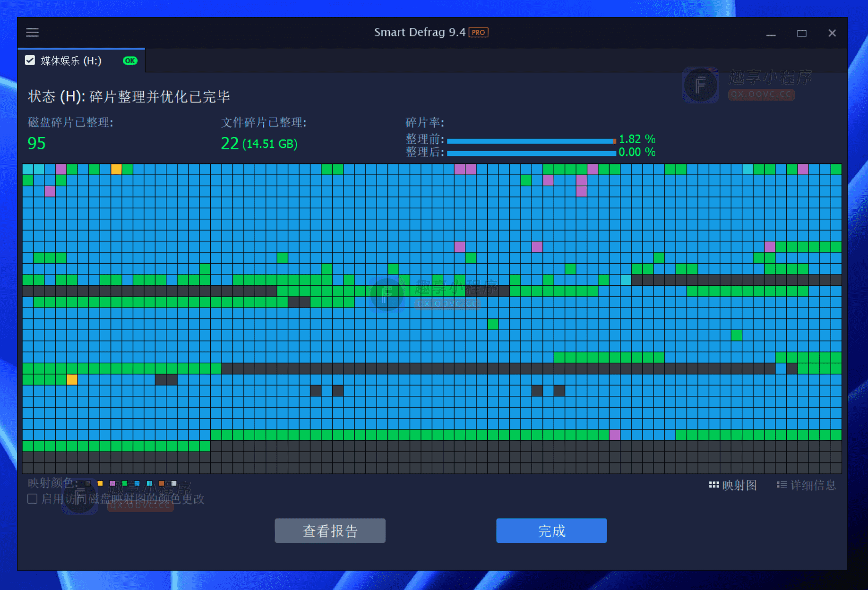The image size is (868, 590).
Task: Pick the green map color swatch
Action: click(x=125, y=483)
